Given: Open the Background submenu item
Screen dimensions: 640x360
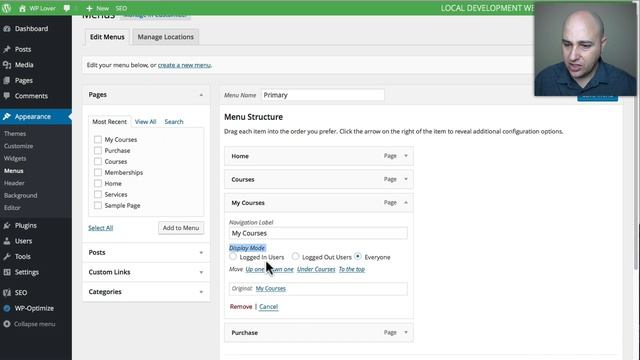Looking at the screenshot, I should [20, 196].
